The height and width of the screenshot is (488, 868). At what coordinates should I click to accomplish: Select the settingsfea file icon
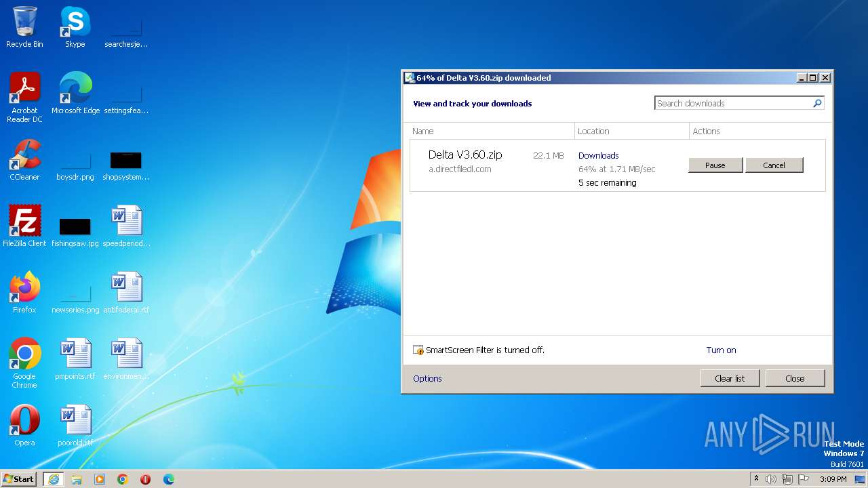pyautogui.click(x=126, y=98)
